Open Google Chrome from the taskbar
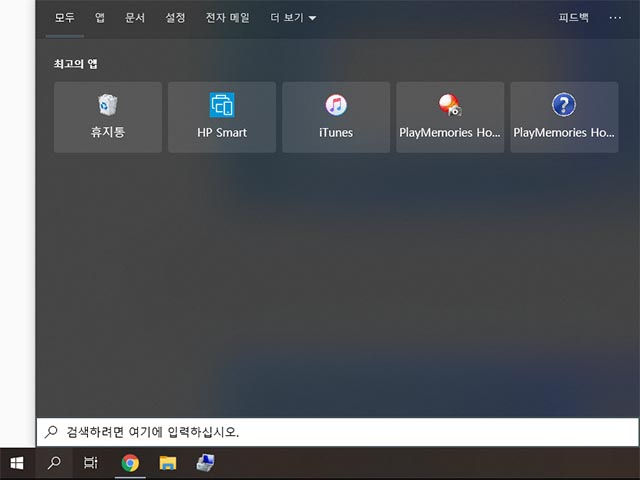The height and width of the screenshot is (480, 640). tap(130, 463)
